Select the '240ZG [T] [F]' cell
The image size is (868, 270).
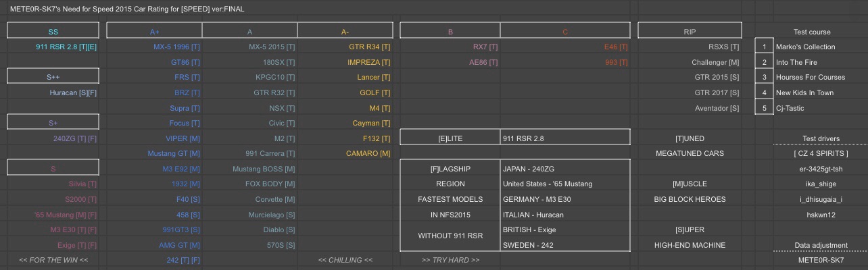[53, 138]
